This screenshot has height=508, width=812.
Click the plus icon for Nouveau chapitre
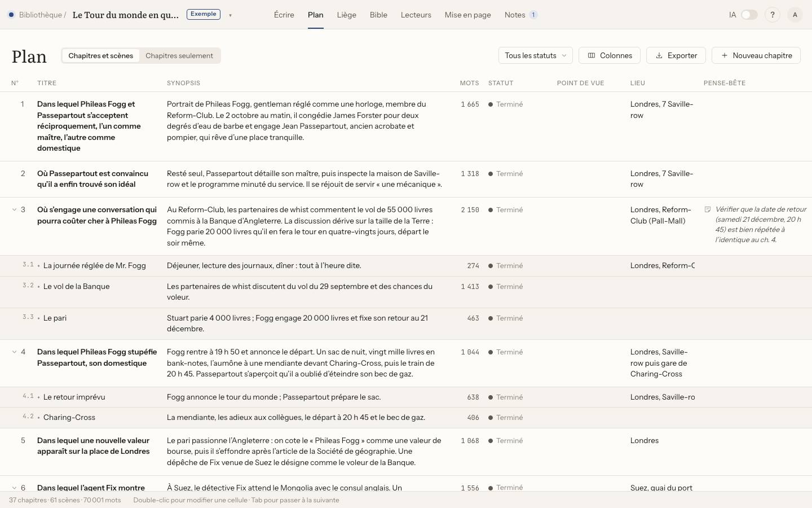[x=725, y=55]
